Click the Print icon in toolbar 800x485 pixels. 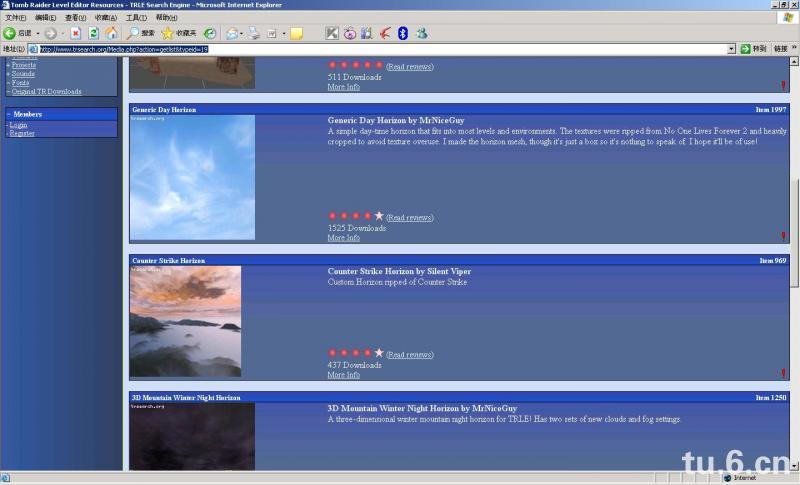click(254, 33)
